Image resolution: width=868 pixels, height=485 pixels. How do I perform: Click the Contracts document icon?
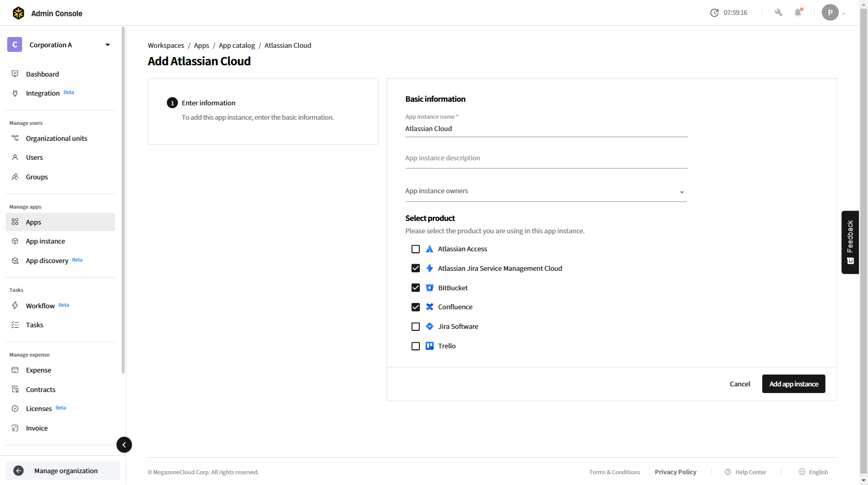click(x=15, y=389)
